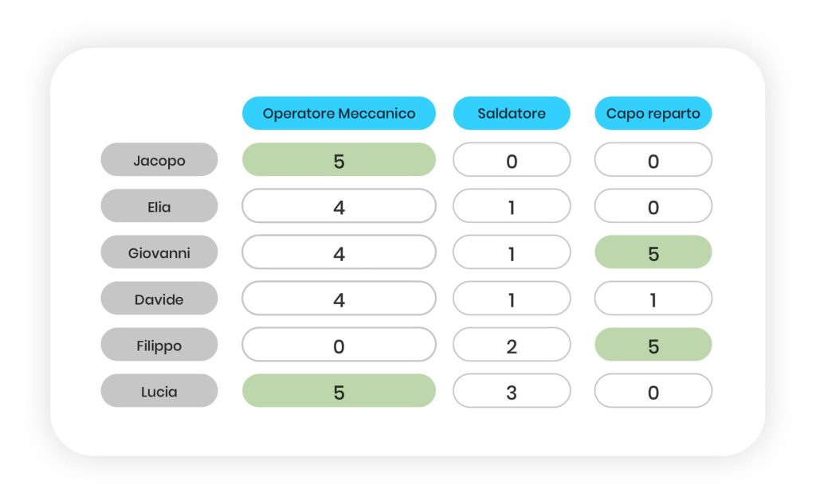816x504 pixels.
Task: Click the Elia row label
Action: [159, 206]
